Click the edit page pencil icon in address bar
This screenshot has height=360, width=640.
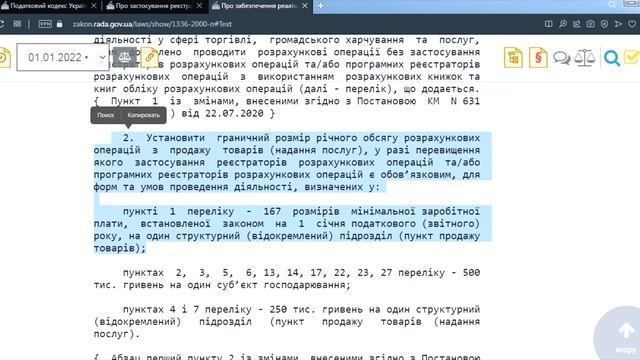577,24
